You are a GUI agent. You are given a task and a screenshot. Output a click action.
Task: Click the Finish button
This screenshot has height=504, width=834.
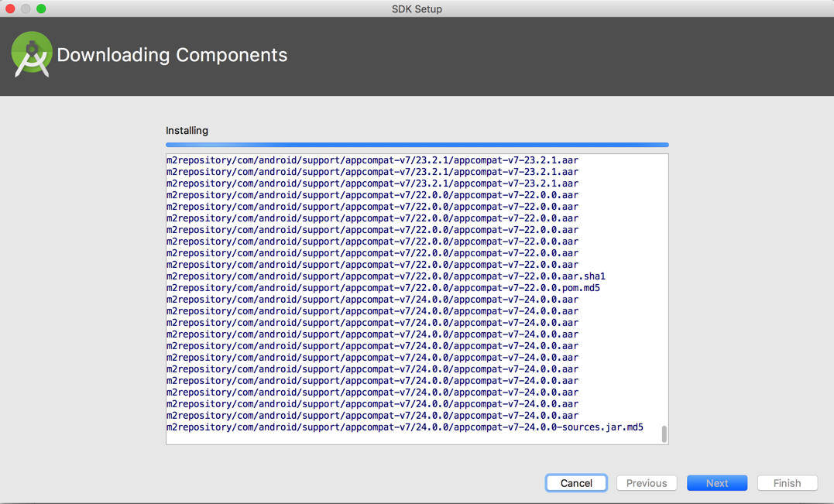point(787,483)
